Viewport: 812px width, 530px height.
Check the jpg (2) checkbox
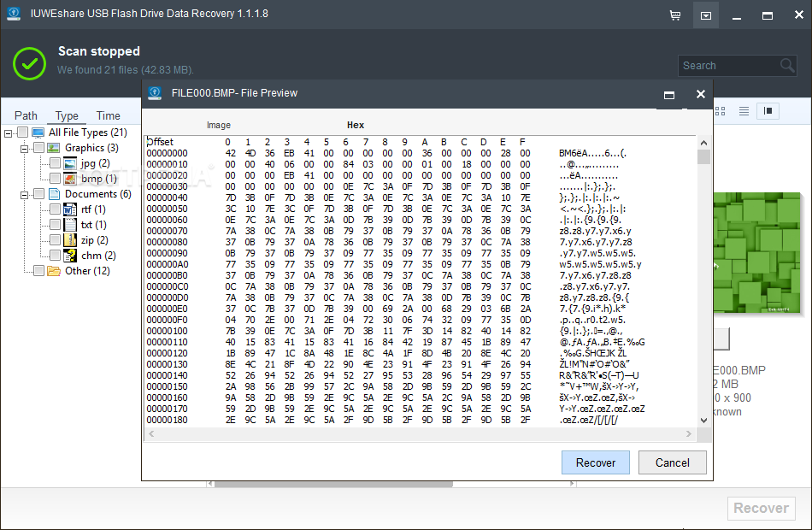click(55, 163)
